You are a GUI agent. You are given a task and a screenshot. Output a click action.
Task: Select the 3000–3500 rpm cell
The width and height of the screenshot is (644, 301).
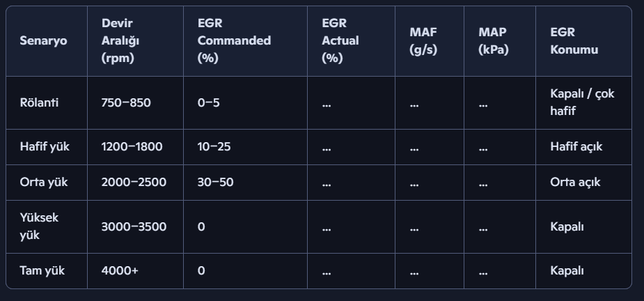point(134,226)
